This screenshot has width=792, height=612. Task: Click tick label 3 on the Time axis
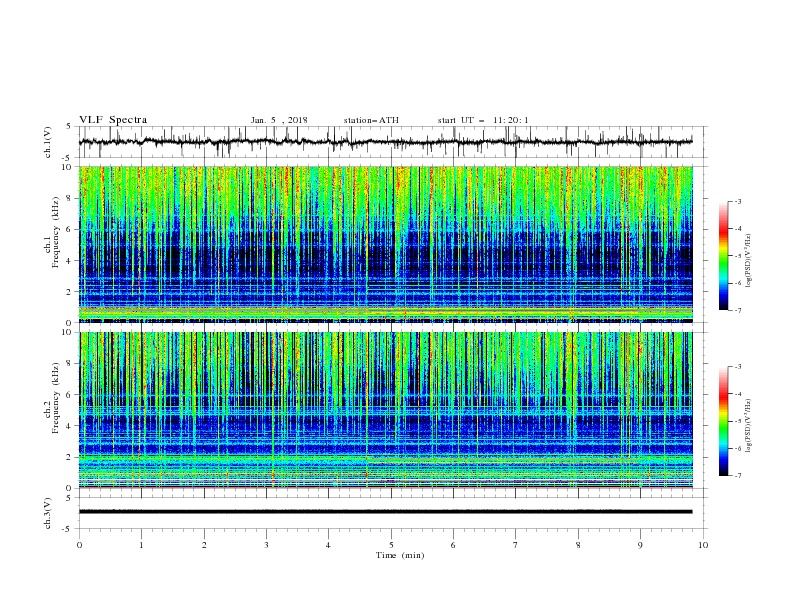267,545
